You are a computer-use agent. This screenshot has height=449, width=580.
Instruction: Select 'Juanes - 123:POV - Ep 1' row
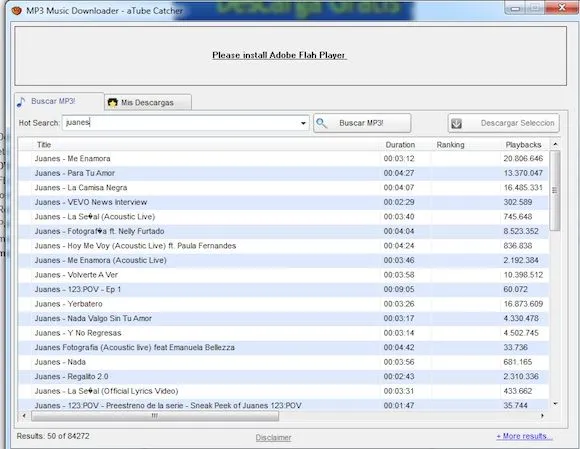pyautogui.click(x=283, y=290)
